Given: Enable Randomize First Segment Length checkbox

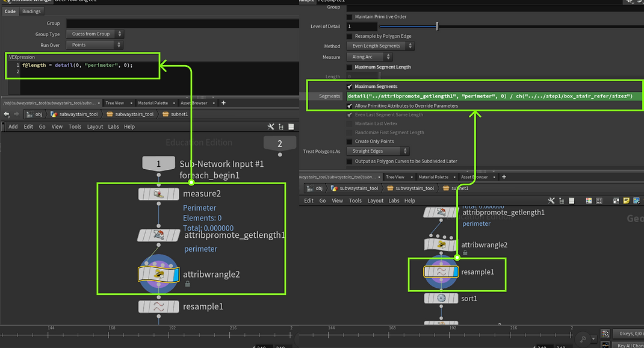Looking at the screenshot, I should pos(350,132).
